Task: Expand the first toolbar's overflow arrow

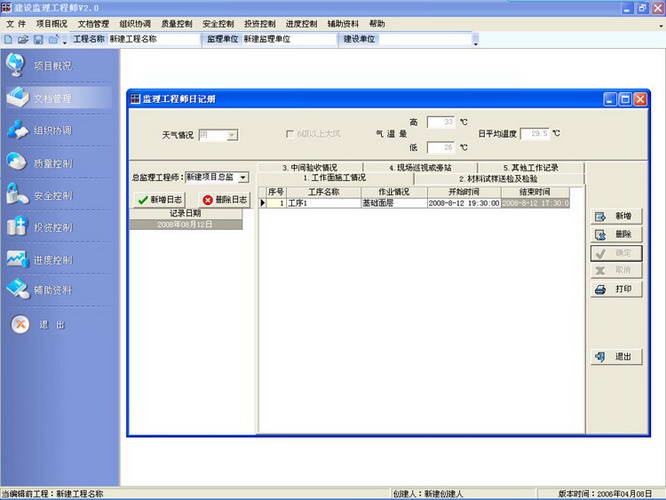Action: tap(65, 41)
